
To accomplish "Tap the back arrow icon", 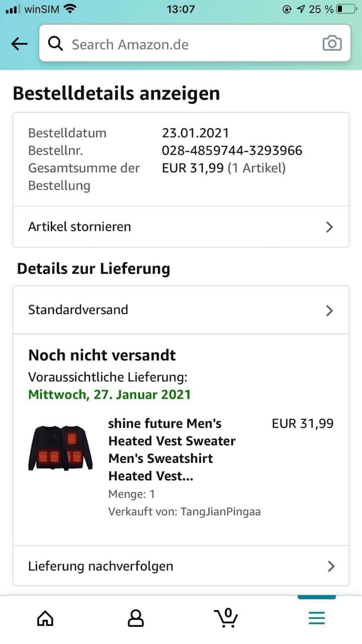I will tap(20, 44).
